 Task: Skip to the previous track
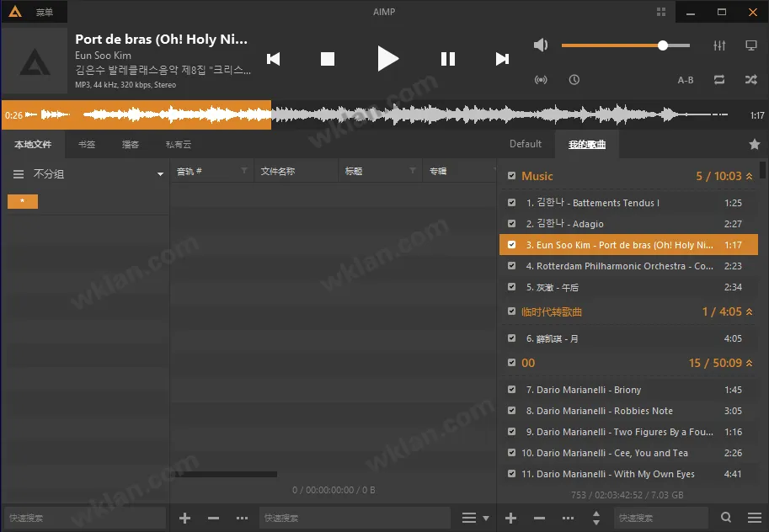point(273,59)
